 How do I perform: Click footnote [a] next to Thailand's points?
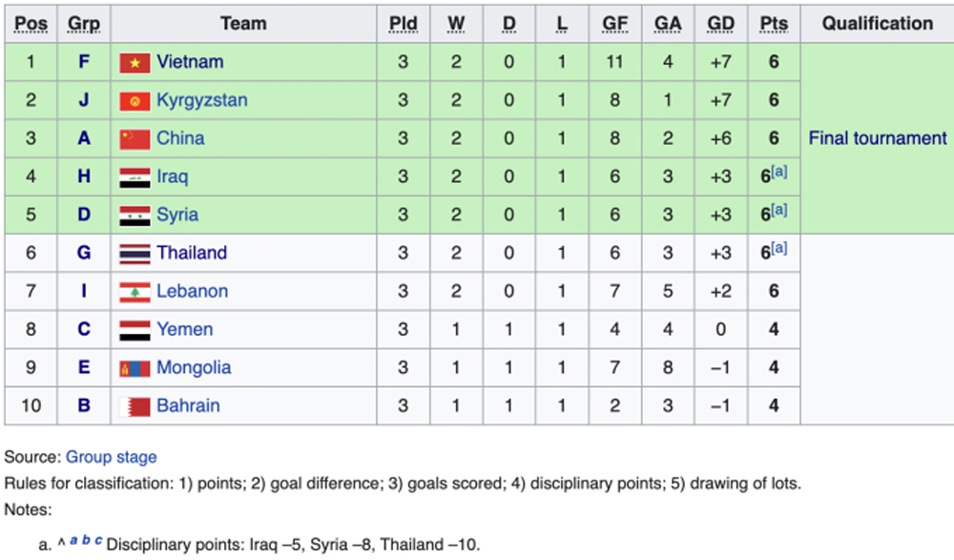coord(779,248)
